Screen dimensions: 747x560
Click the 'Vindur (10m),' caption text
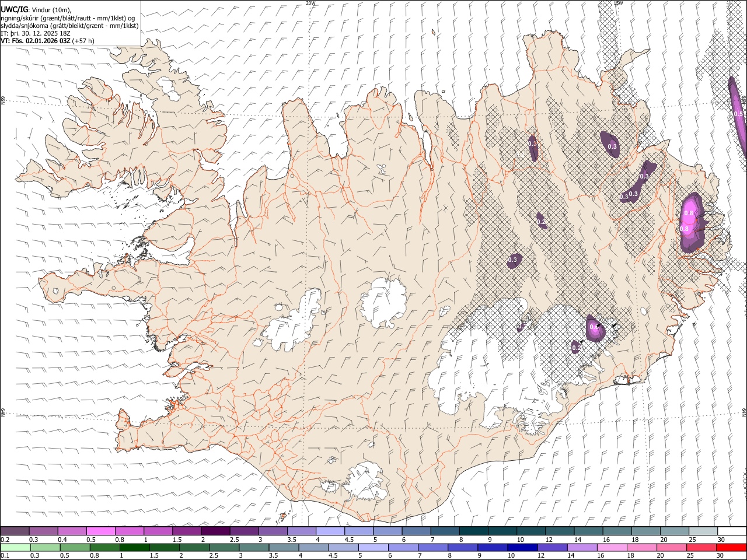tap(51, 10)
